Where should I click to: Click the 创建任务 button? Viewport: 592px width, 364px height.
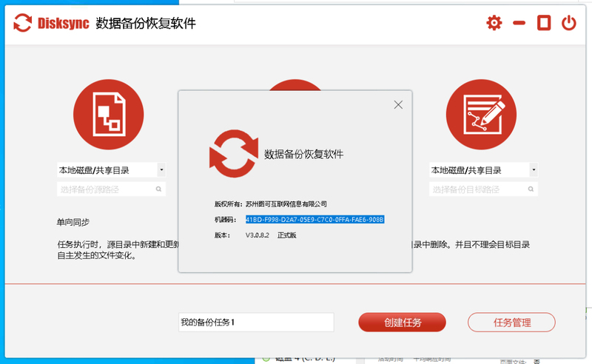pos(402,322)
